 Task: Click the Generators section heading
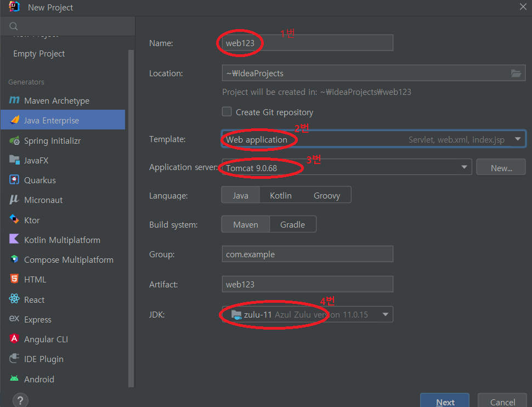[x=26, y=82]
